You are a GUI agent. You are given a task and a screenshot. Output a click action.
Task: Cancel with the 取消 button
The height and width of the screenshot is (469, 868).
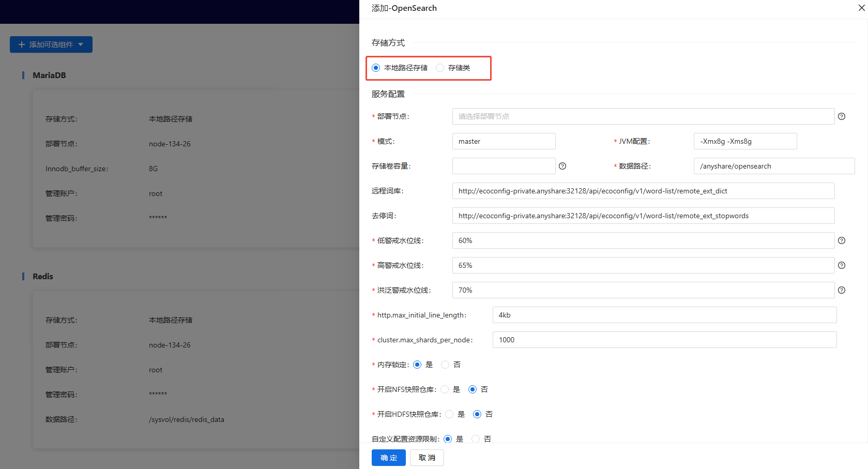pyautogui.click(x=427, y=458)
